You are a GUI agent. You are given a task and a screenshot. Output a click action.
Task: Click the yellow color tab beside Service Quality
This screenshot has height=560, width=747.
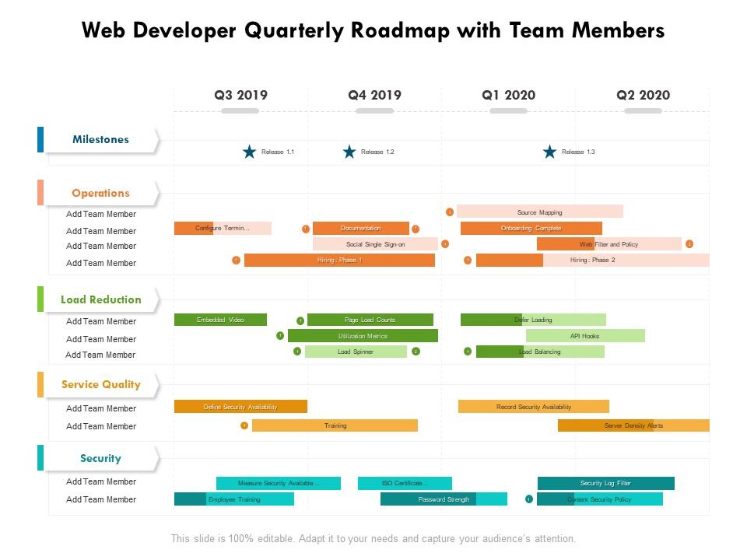(x=40, y=384)
